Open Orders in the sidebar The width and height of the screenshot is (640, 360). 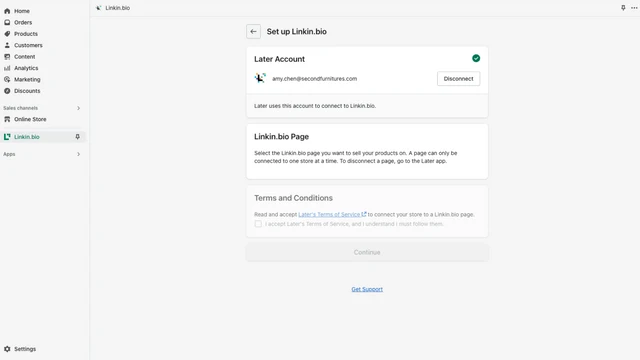[23, 22]
